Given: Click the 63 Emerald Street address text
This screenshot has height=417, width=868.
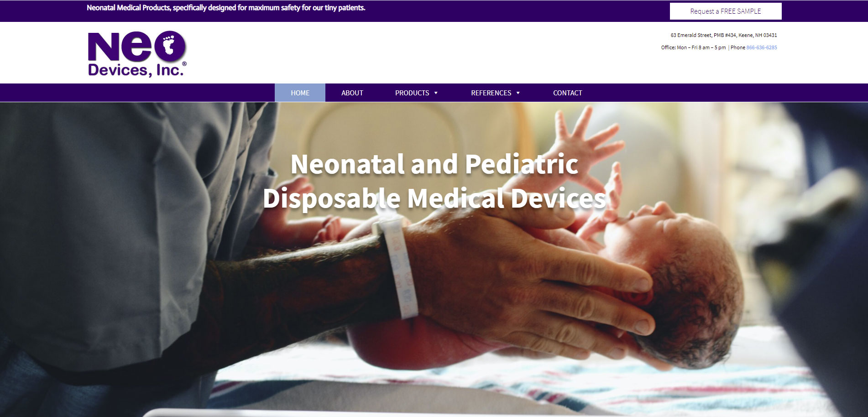Looking at the screenshot, I should click(724, 35).
